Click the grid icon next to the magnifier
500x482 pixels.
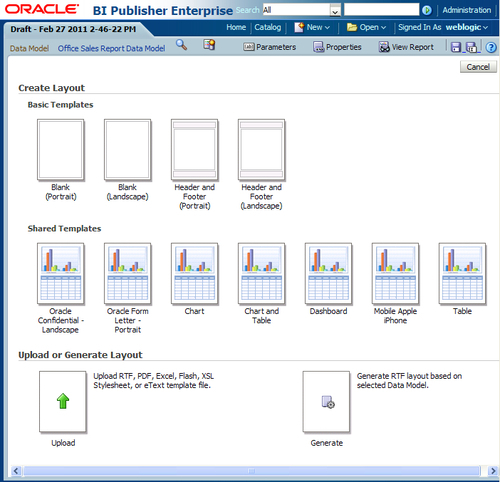click(x=209, y=44)
